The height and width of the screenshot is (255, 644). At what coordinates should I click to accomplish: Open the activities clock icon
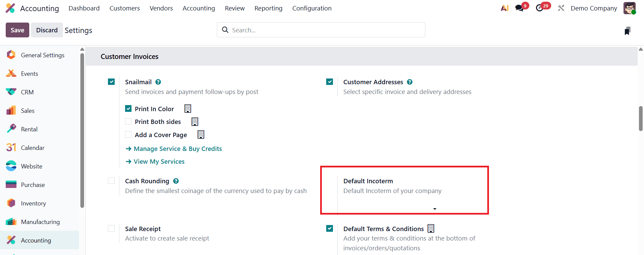click(540, 8)
